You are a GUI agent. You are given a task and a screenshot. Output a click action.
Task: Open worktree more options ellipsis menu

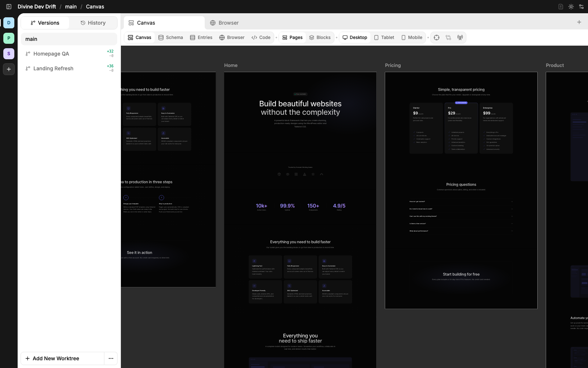pos(111,358)
